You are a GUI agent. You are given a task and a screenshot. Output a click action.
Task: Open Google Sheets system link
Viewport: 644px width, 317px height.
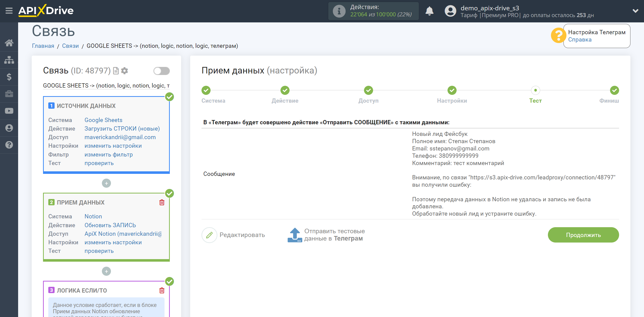pyautogui.click(x=103, y=120)
